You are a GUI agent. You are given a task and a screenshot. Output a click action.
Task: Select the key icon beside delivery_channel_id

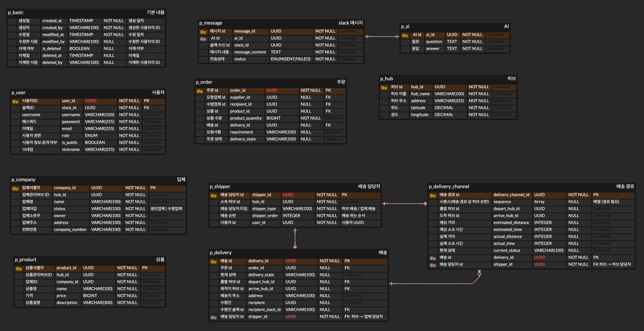[433, 195]
